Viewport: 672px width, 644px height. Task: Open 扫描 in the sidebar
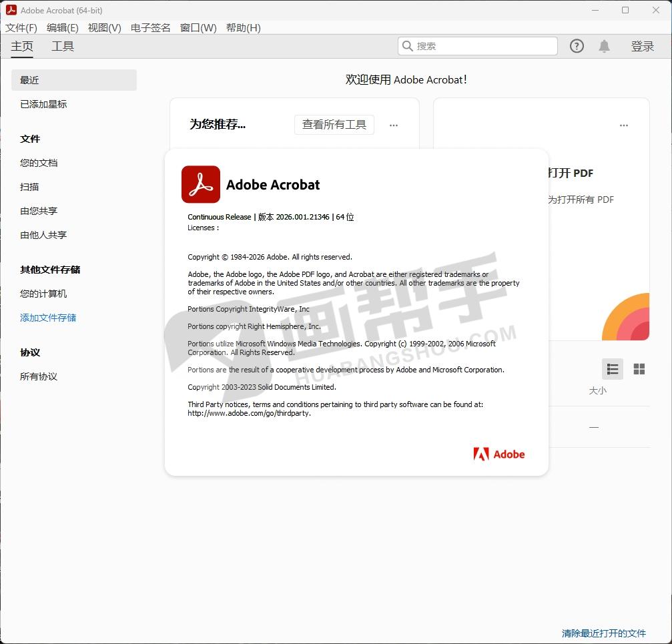pyautogui.click(x=29, y=187)
